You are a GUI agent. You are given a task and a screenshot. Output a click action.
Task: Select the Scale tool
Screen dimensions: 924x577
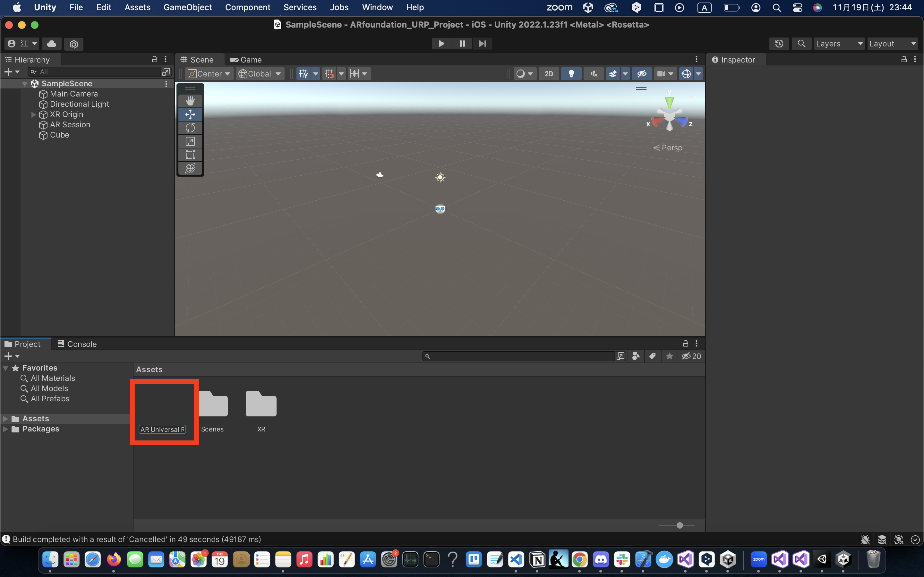pyautogui.click(x=190, y=141)
